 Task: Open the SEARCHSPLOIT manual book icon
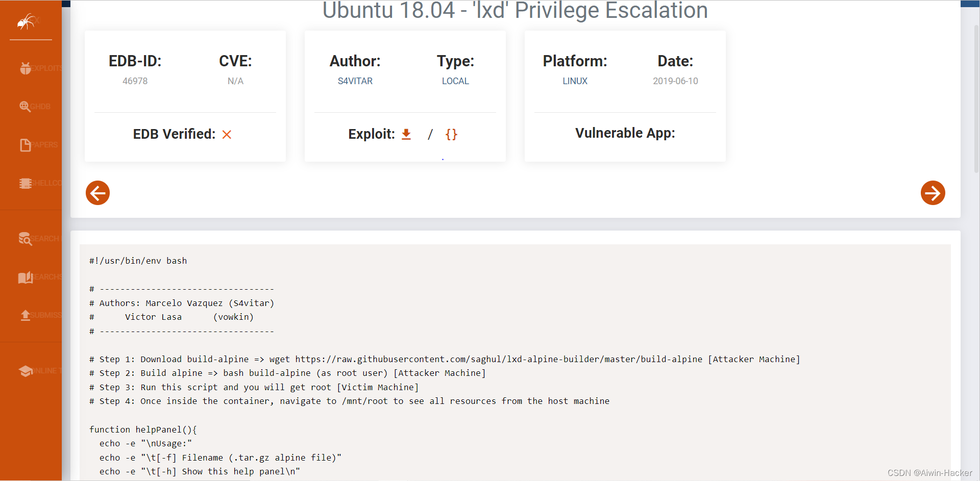[25, 277]
